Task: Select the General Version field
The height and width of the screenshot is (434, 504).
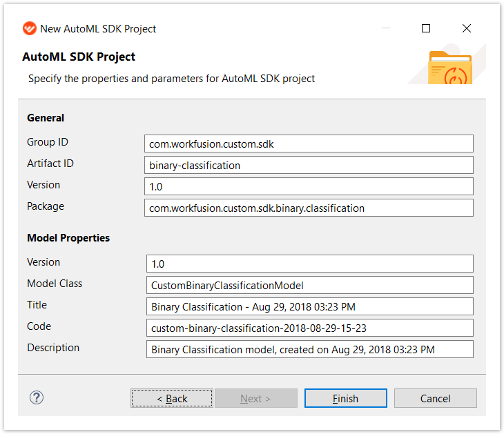Action: [309, 186]
